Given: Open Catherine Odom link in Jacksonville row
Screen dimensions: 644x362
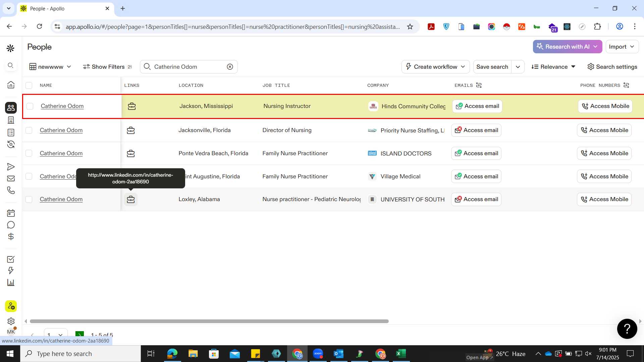Looking at the screenshot, I should [x=61, y=130].
